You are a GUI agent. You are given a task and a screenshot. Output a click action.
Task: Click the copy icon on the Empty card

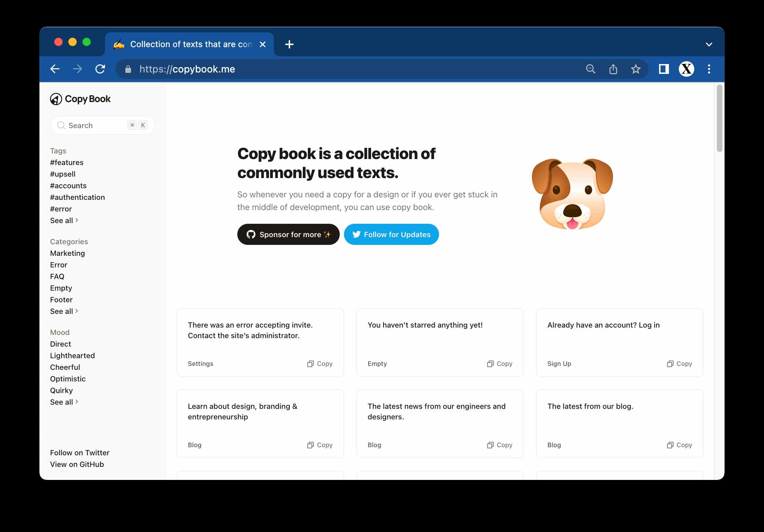point(490,364)
